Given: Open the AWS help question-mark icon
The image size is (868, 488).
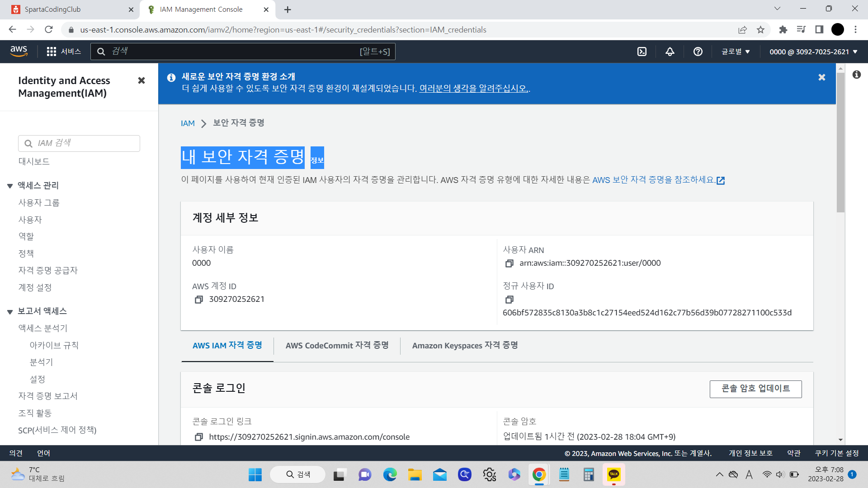Looking at the screenshot, I should [698, 52].
